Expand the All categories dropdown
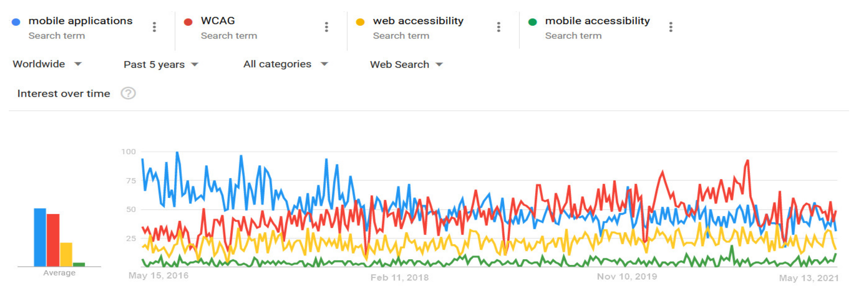The image size is (868, 298). [285, 64]
